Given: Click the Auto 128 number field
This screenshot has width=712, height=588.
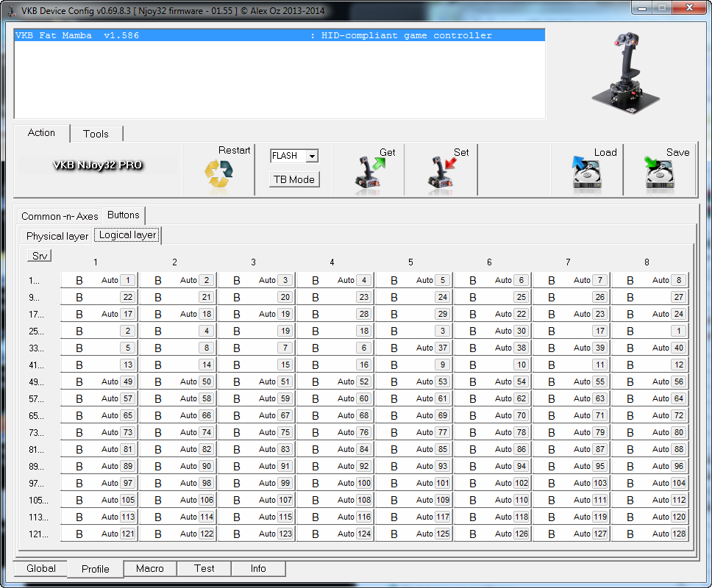Looking at the screenshot, I should (678, 534).
